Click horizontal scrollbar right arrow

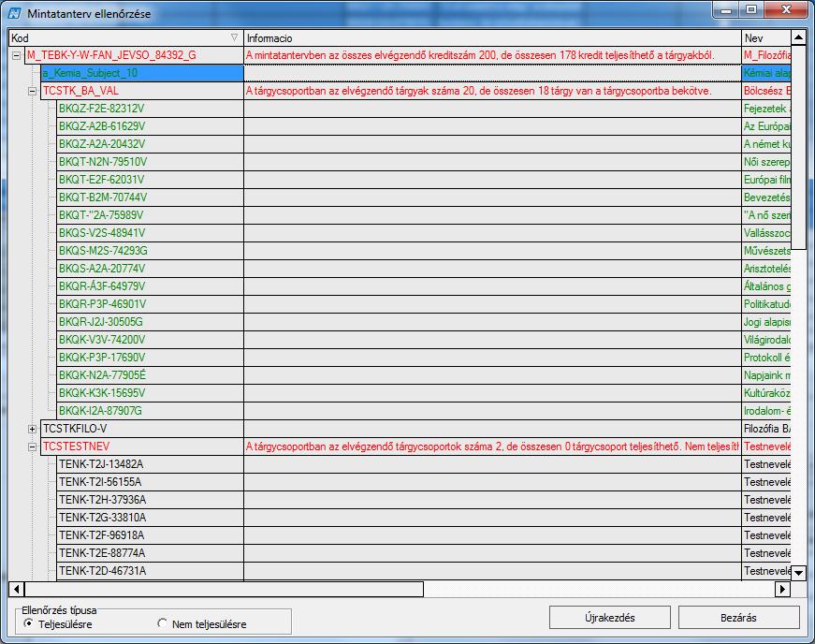782,589
